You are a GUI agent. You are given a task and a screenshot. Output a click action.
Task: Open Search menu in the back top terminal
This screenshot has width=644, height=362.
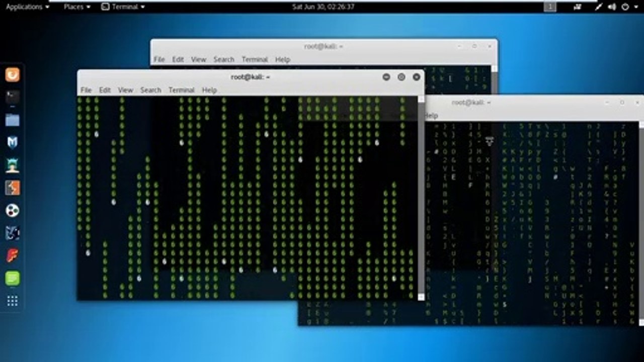click(x=223, y=59)
